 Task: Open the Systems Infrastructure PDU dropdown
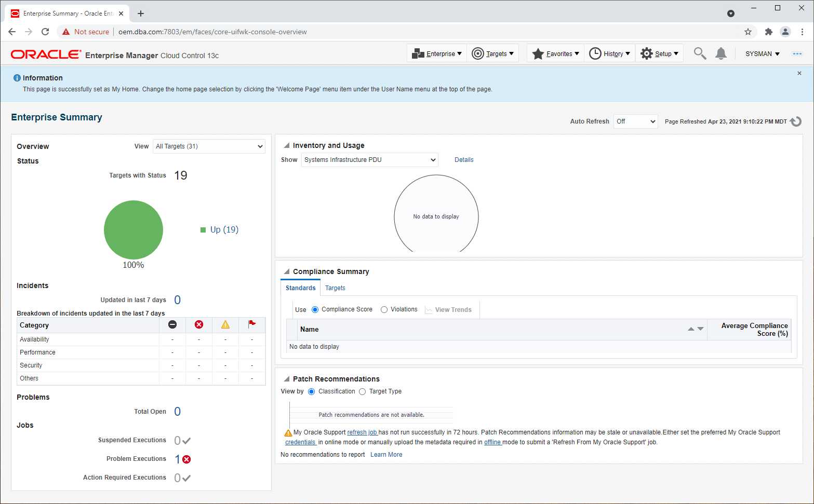pos(370,160)
